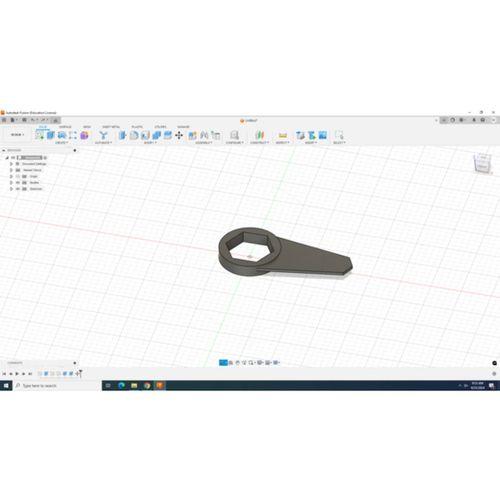Screen dimensions: 500x500
Task: Click the ViewCube in the viewport corner
Action: point(483,163)
